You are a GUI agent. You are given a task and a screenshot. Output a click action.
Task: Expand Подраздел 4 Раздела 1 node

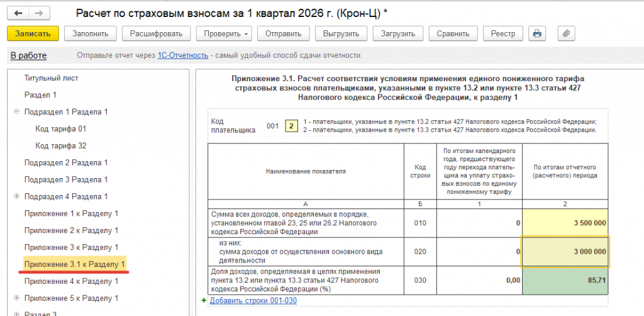point(17,196)
